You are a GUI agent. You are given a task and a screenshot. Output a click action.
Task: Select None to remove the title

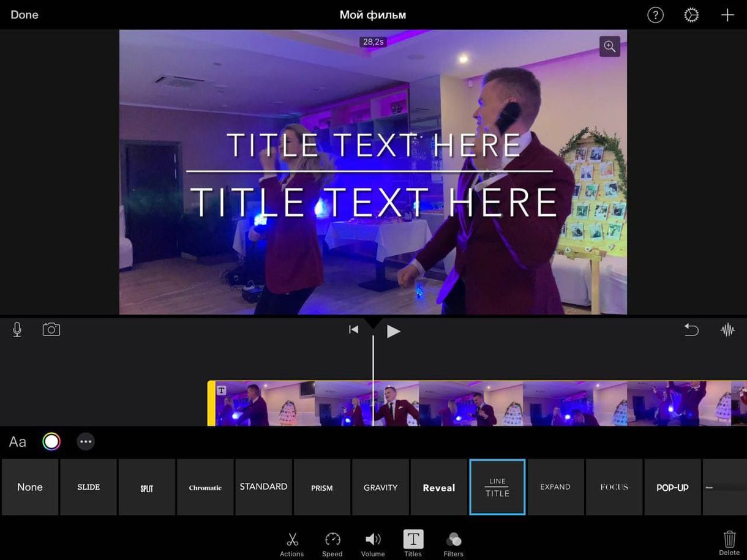(x=30, y=487)
